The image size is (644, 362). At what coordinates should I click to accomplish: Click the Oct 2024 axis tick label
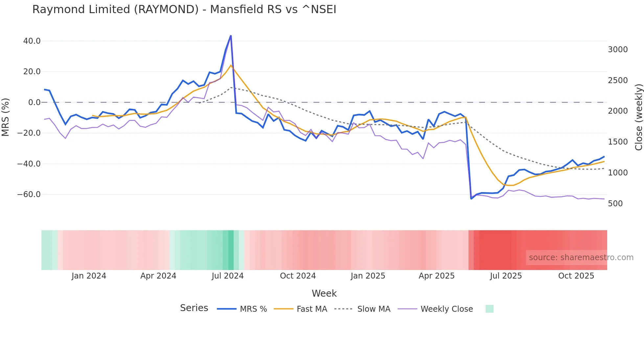click(298, 276)
